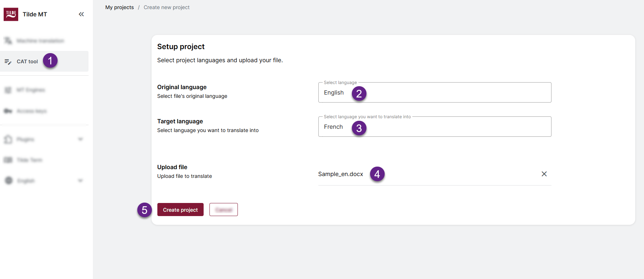Open the Original language dropdown showing English

coord(434,93)
